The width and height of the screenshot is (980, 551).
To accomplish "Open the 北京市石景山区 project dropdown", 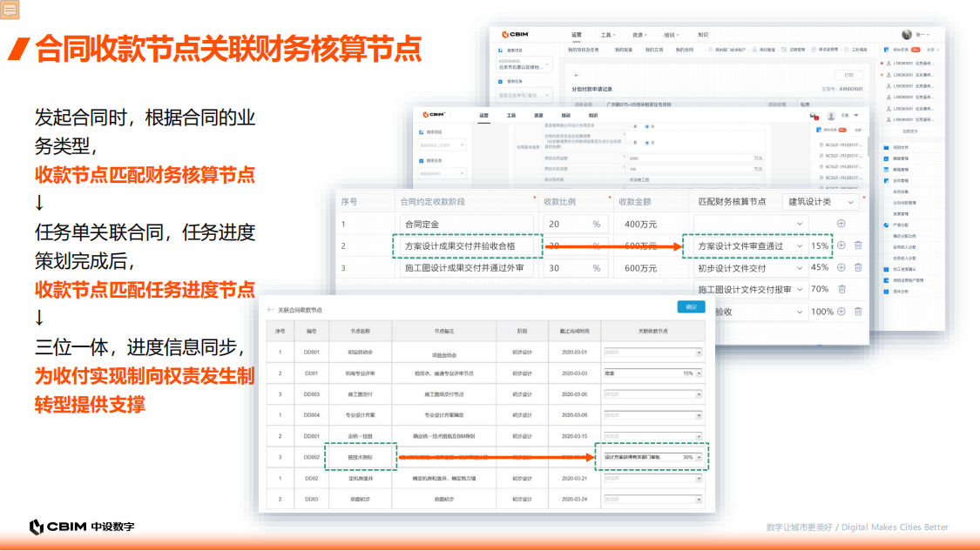I will pyautogui.click(x=524, y=64).
